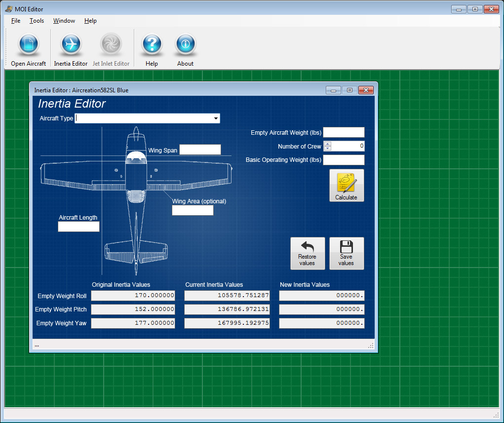Click the main toolbar drag handle grip
The image size is (504, 423).
[x=6, y=48]
